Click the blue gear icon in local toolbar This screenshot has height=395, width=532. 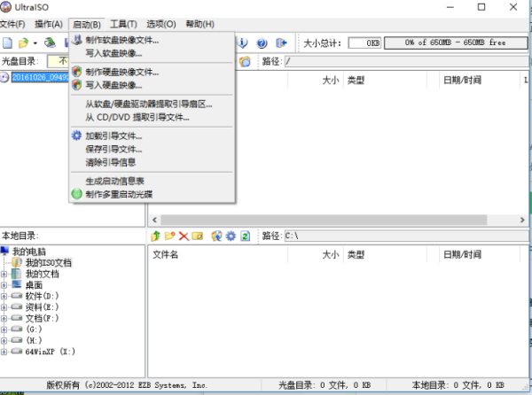[231, 236]
